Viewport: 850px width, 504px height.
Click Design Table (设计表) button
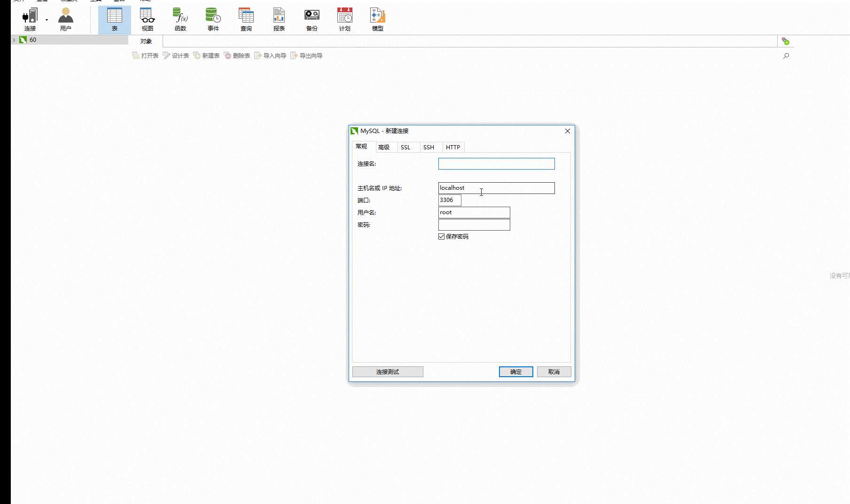[x=176, y=55]
